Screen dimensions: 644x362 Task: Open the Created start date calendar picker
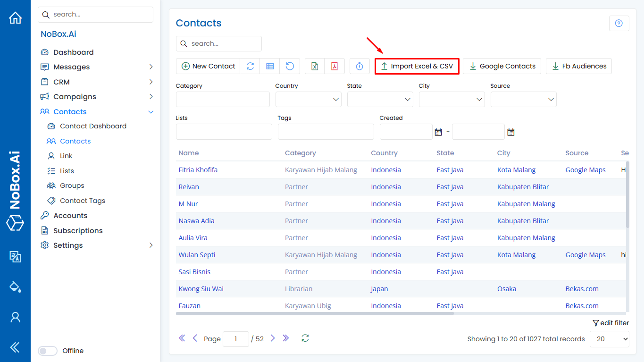coord(438,132)
